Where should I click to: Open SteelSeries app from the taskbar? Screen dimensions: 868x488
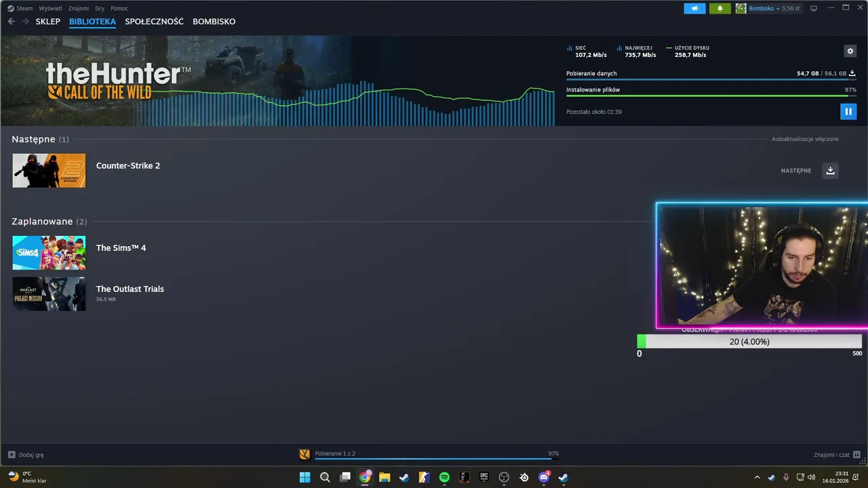(x=524, y=477)
